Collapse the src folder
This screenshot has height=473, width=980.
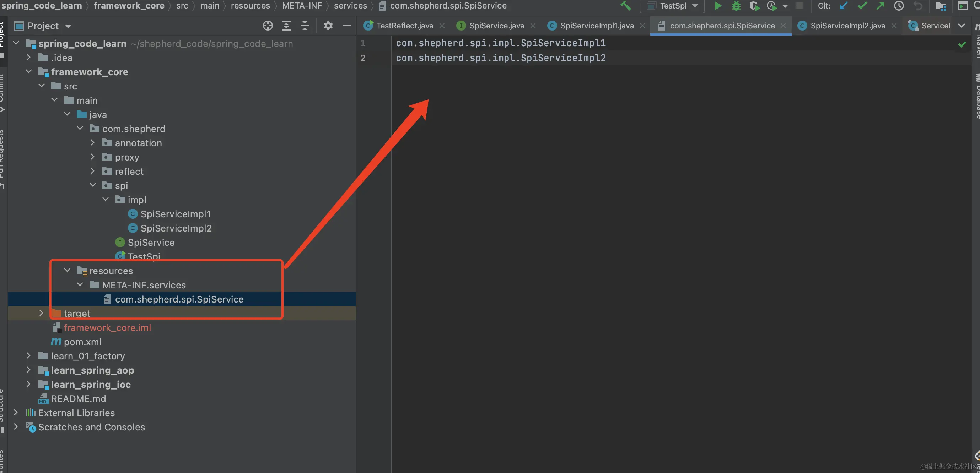click(42, 86)
